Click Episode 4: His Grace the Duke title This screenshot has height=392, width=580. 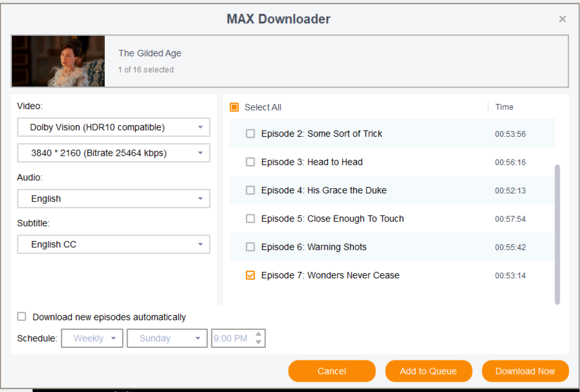click(324, 190)
